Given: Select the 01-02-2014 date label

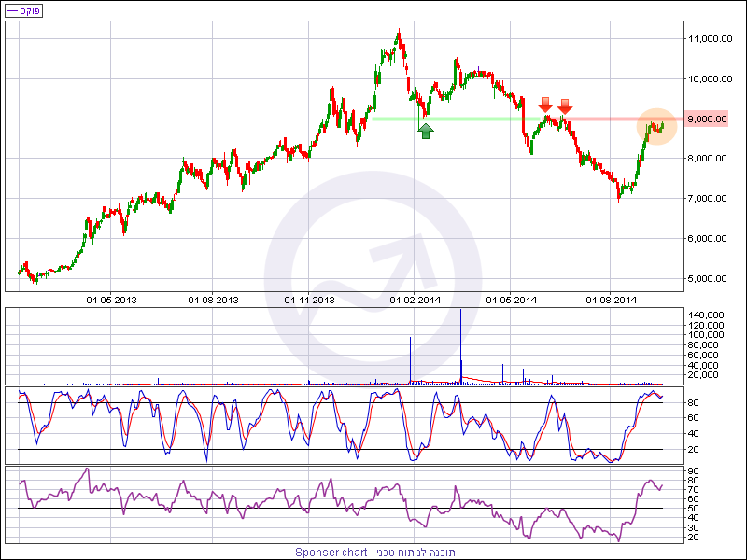Looking at the screenshot, I should [415, 300].
